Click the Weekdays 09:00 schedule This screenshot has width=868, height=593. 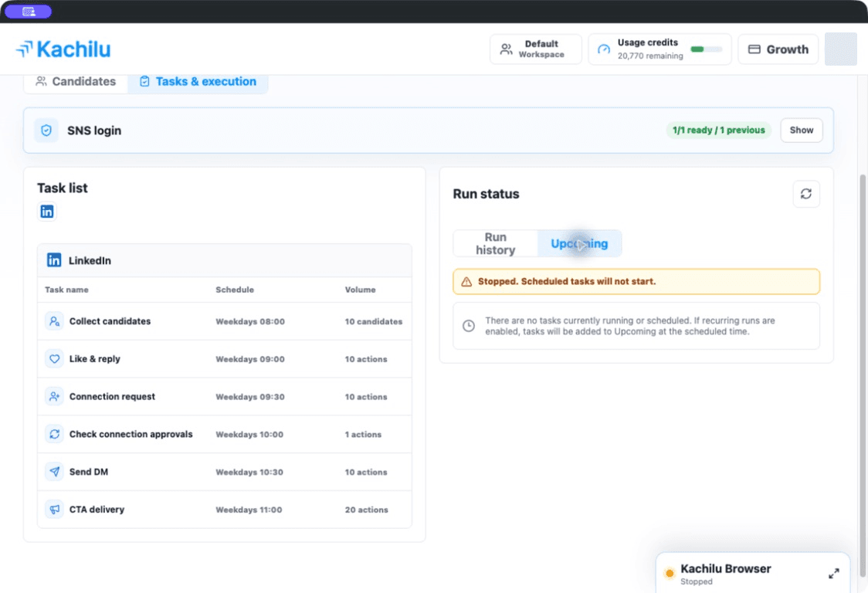tap(250, 359)
